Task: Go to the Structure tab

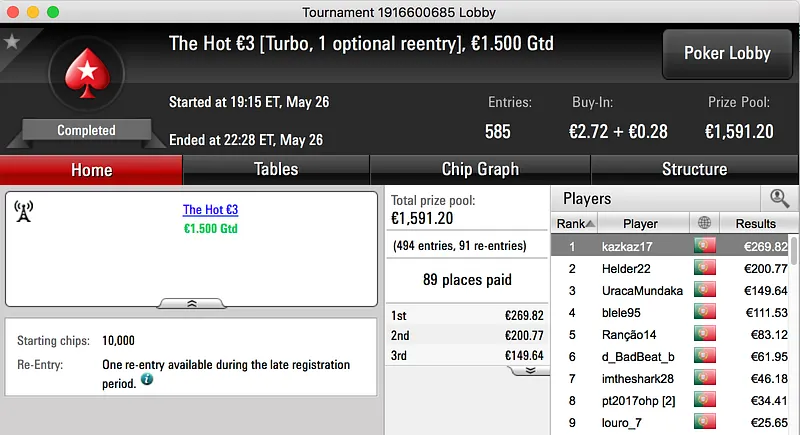Action: coord(694,169)
